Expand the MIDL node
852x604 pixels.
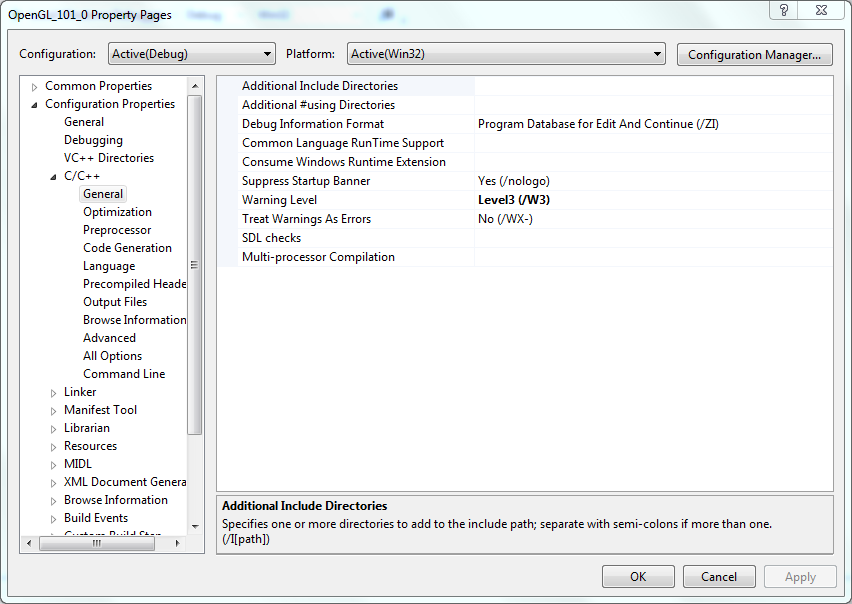click(x=53, y=465)
